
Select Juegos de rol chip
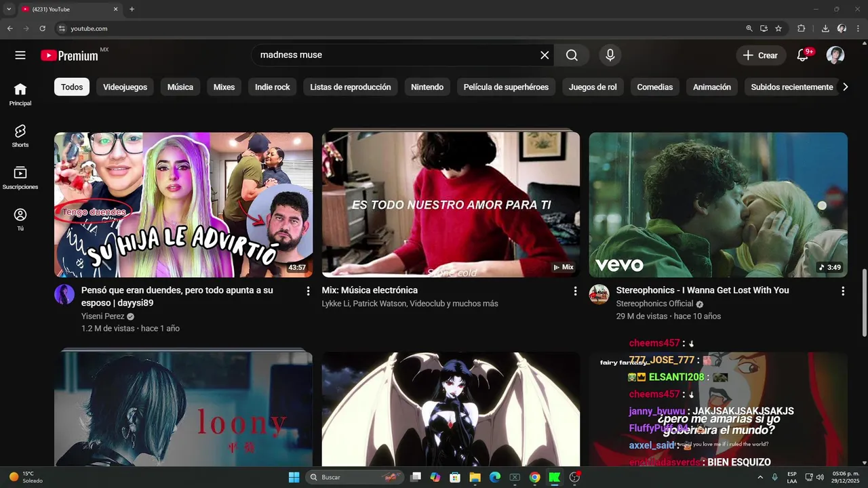593,87
